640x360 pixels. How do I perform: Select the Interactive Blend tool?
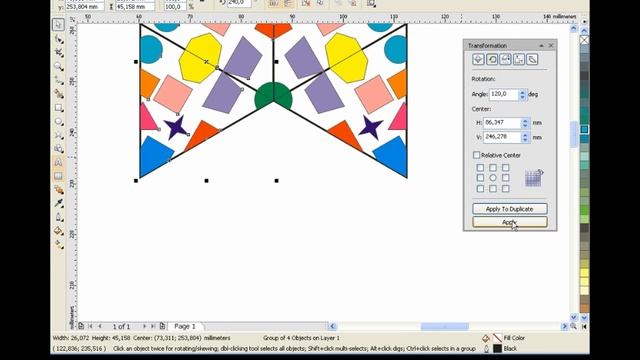tap(59, 190)
